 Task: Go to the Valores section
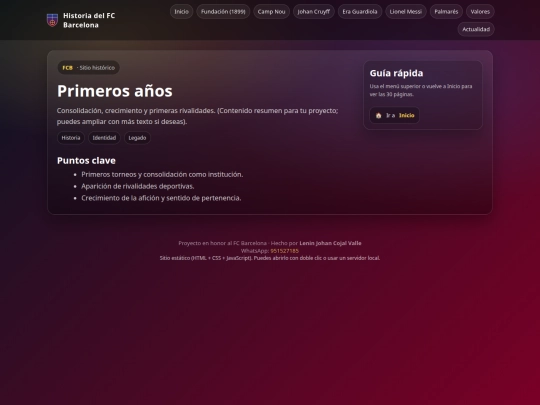[480, 12]
